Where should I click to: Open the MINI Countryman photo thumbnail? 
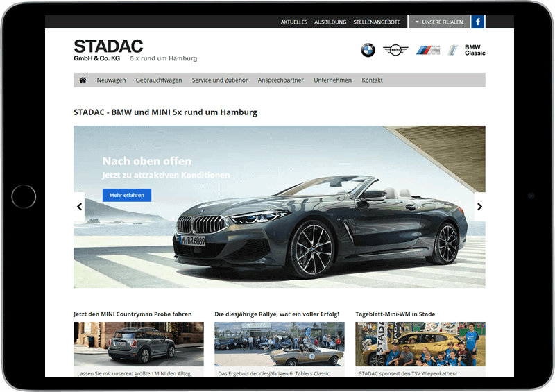(x=138, y=344)
